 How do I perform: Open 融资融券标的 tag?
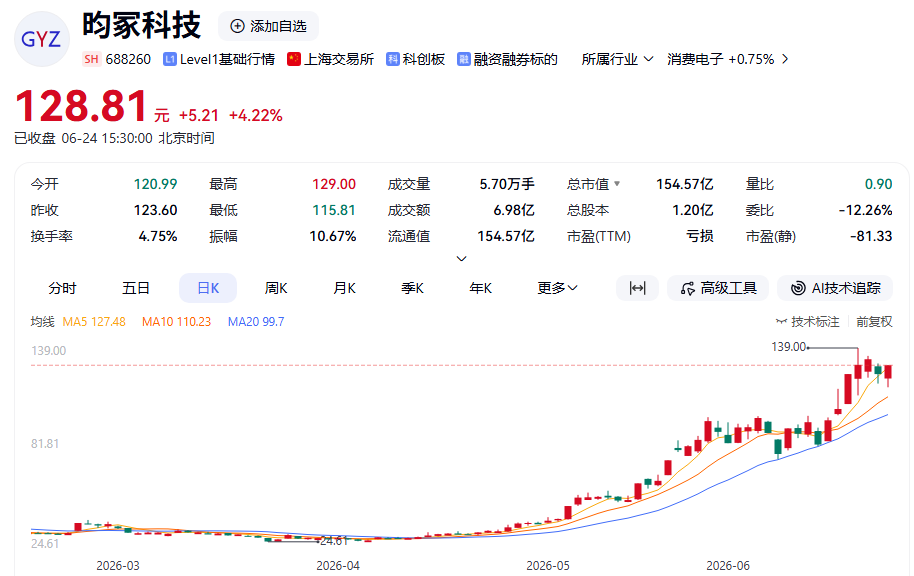click(x=516, y=59)
